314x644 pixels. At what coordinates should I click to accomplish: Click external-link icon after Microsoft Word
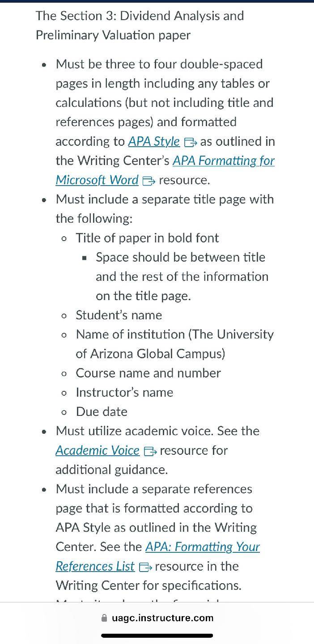coord(149,181)
